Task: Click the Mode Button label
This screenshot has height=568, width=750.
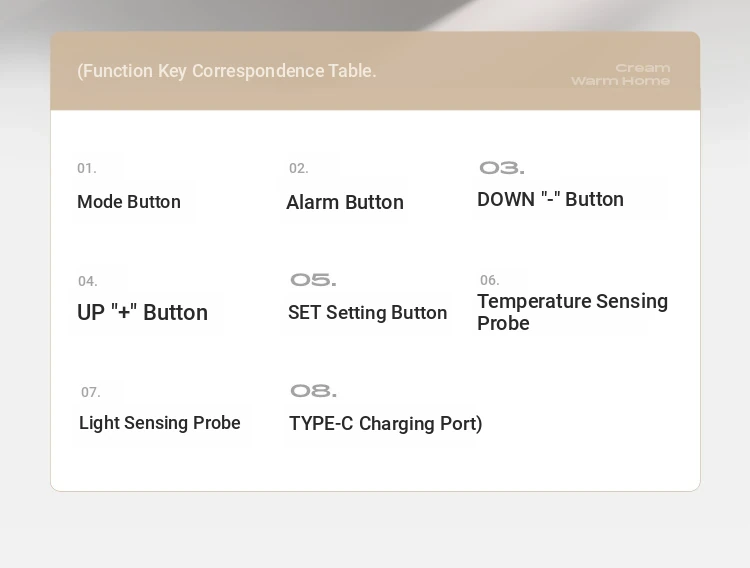Action: click(129, 202)
